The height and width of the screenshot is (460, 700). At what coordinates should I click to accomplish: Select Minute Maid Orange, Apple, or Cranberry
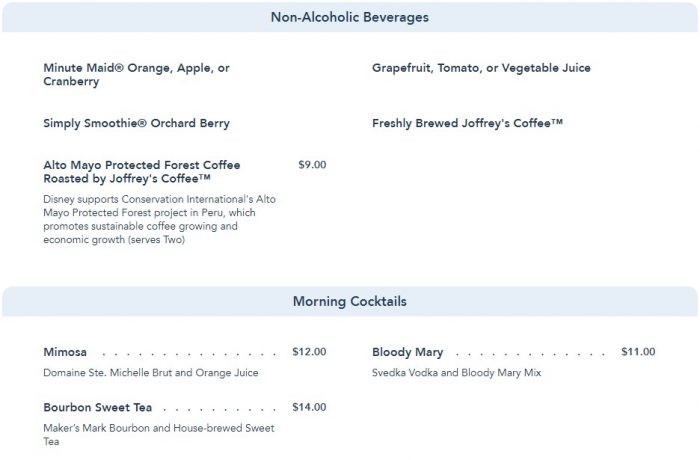click(x=137, y=75)
